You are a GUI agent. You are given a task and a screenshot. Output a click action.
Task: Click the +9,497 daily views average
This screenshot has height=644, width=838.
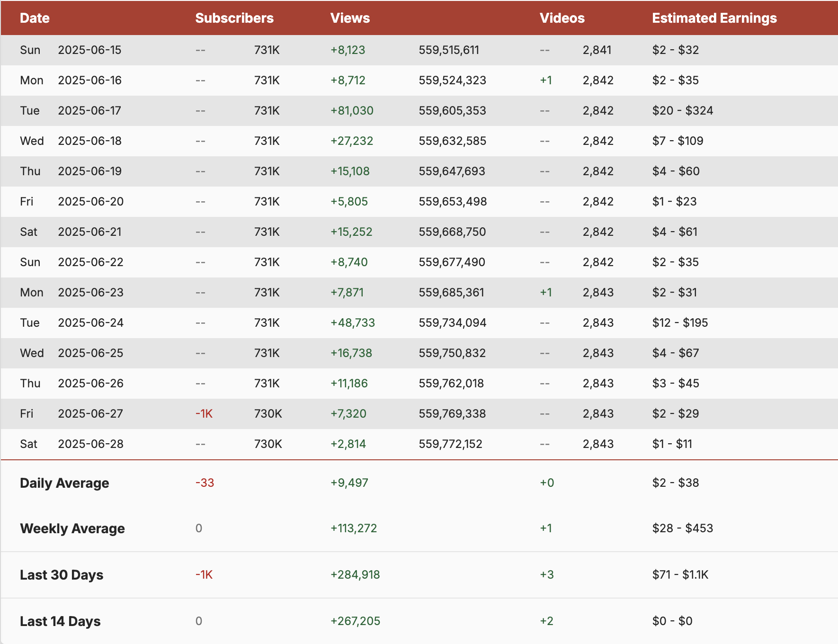tap(349, 483)
